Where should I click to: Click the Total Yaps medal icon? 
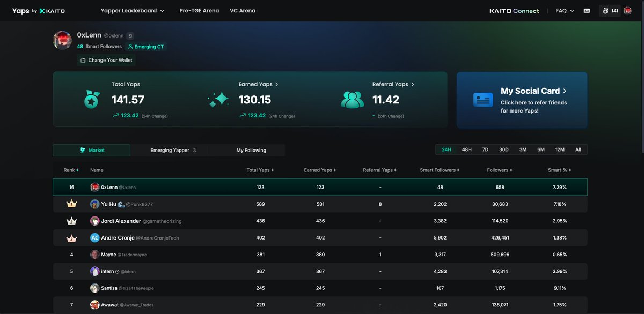point(92,99)
